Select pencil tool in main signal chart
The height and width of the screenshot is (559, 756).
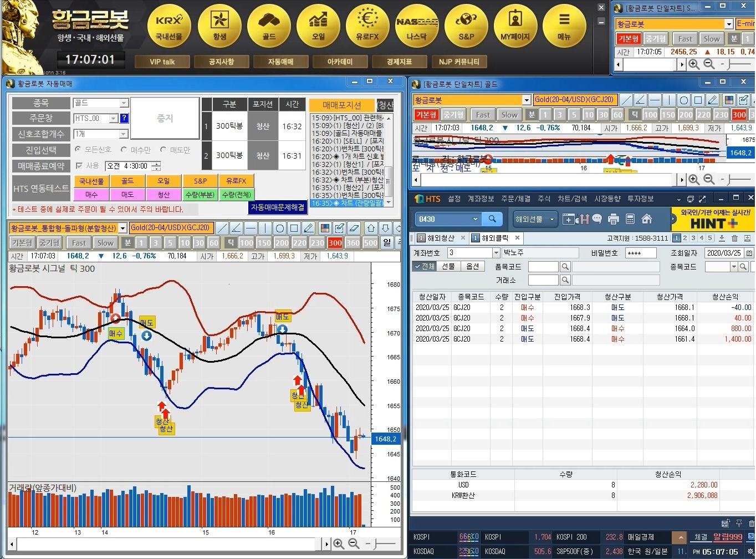pos(309,228)
